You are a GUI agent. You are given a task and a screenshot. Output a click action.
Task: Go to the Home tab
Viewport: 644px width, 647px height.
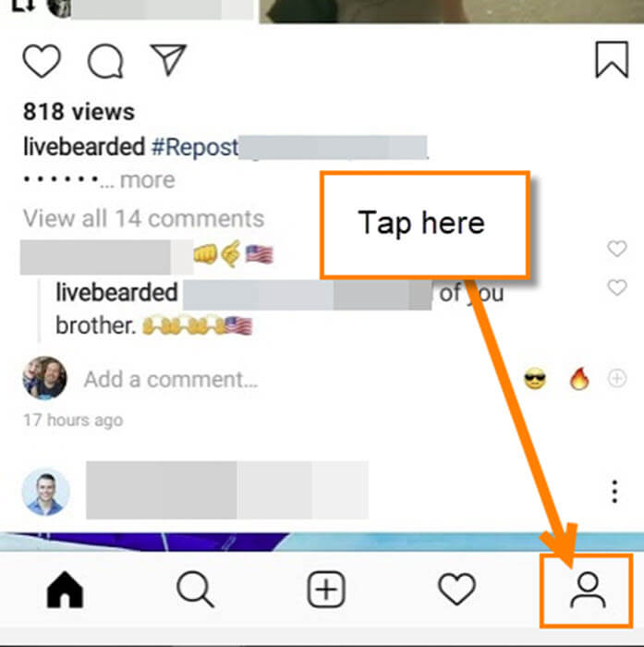pyautogui.click(x=65, y=590)
